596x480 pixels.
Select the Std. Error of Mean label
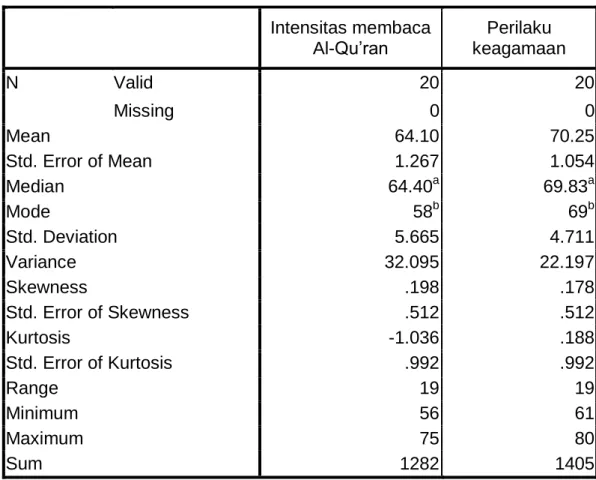tap(79, 161)
